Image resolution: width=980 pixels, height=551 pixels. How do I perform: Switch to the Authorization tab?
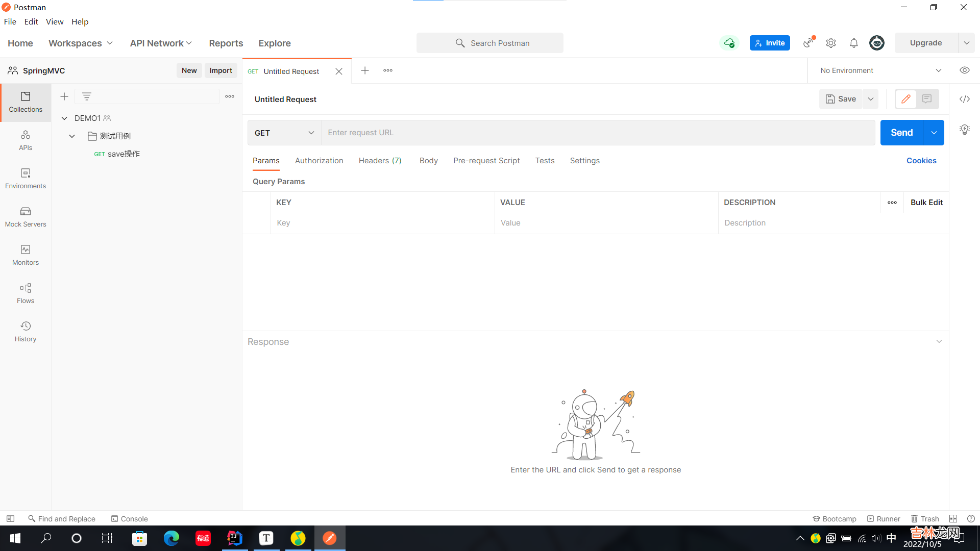click(319, 161)
